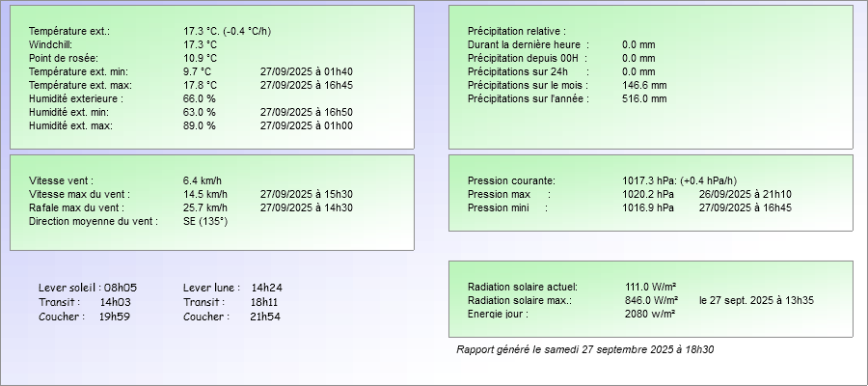Select the max temperature timestamp at 16h45
This screenshot has width=868, height=386.
pyautogui.click(x=306, y=85)
